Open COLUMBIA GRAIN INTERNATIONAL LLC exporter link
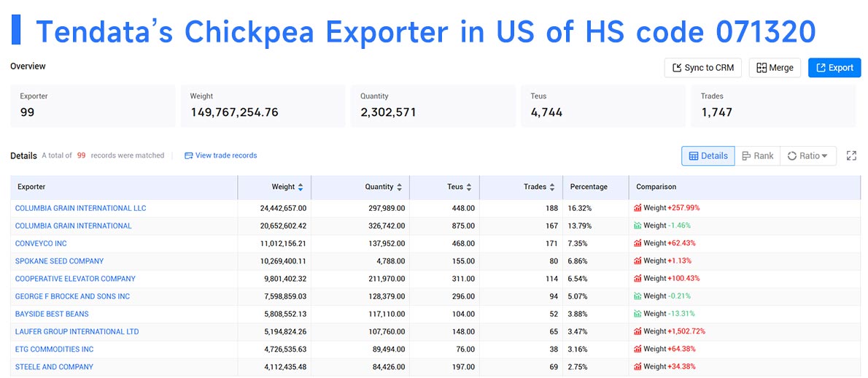Image resolution: width=868 pixels, height=378 pixels. point(81,208)
